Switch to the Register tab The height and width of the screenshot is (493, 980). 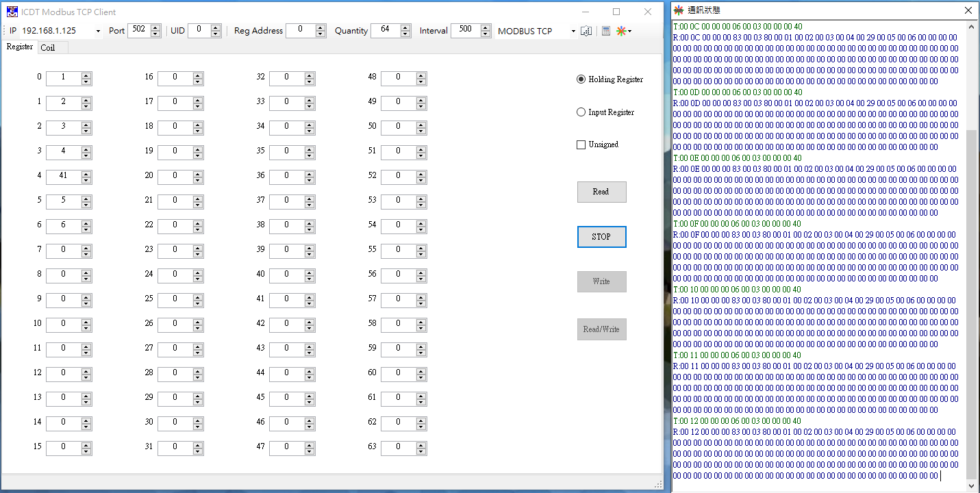pyautogui.click(x=20, y=47)
